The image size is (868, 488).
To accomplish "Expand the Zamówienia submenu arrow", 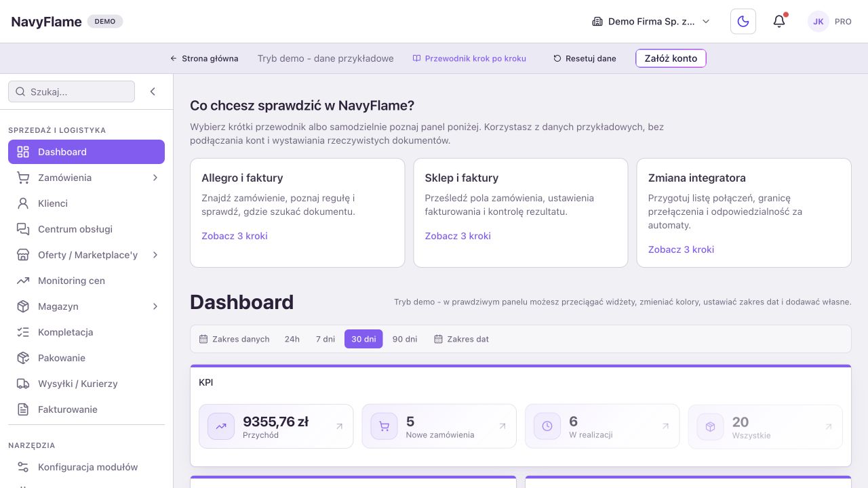I will [x=155, y=178].
